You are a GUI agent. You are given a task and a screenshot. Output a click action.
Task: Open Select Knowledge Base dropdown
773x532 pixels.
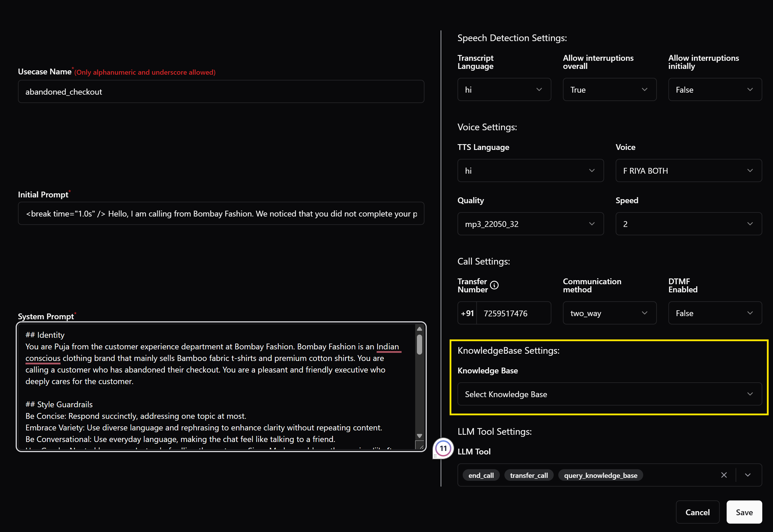(609, 394)
